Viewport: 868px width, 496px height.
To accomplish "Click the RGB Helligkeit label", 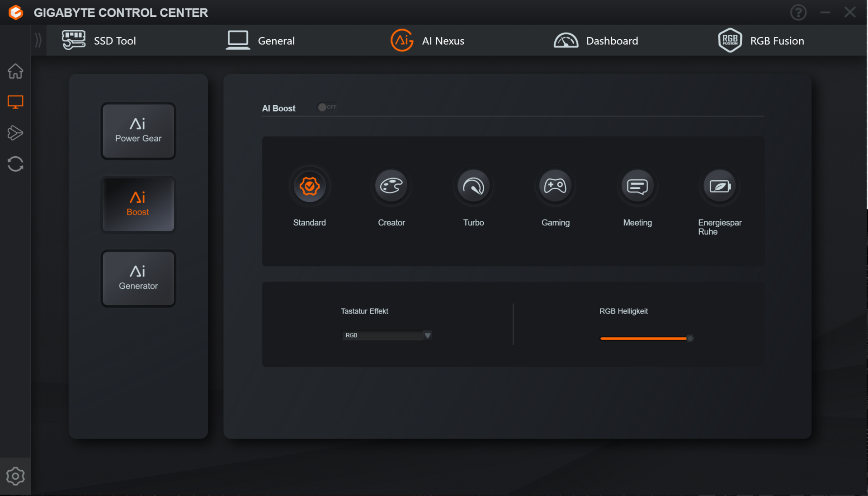I will click(x=623, y=311).
